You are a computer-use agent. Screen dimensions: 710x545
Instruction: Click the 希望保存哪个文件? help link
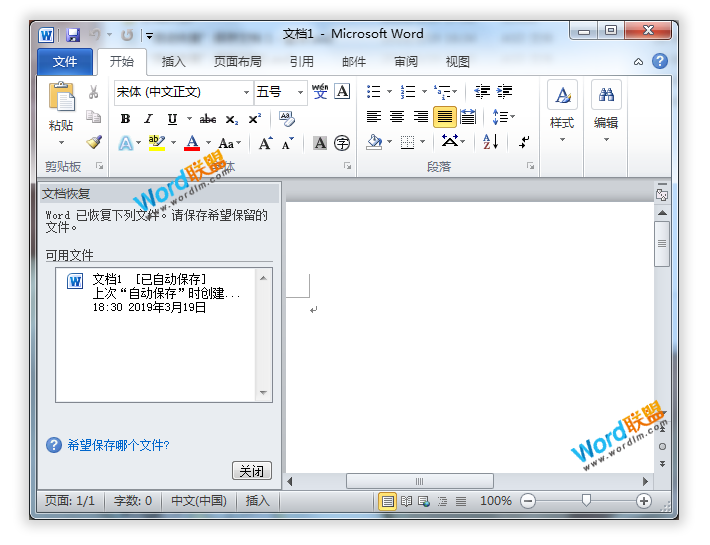[x=119, y=445]
